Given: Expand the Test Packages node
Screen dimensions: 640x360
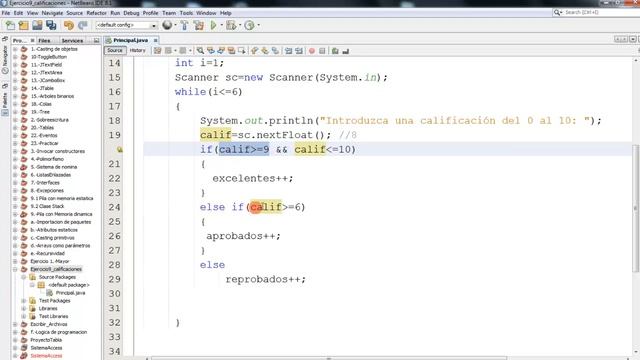Looking at the screenshot, I should click(x=24, y=301).
